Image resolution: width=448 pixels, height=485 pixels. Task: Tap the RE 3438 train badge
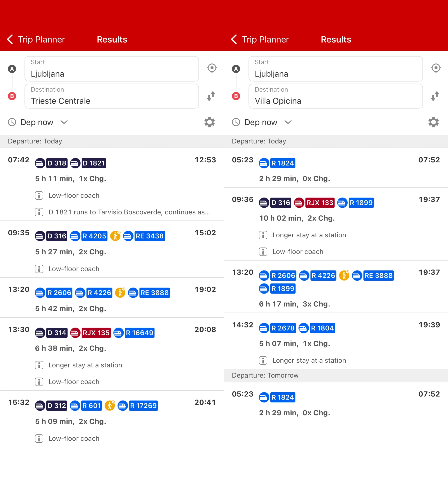click(x=149, y=236)
